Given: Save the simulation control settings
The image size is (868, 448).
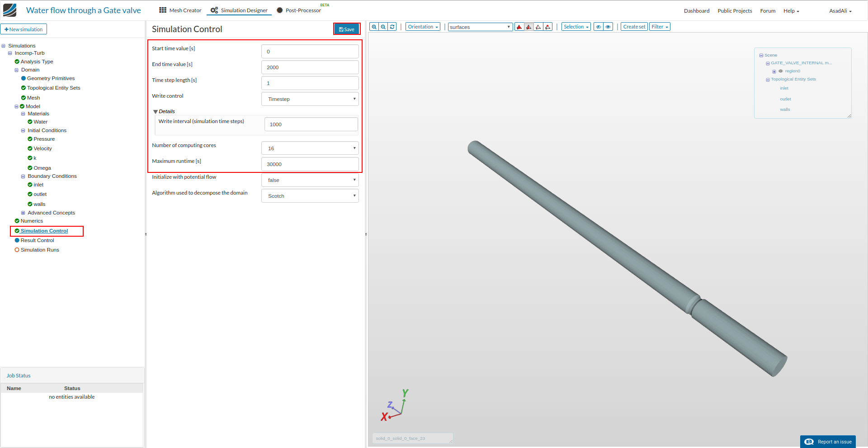Looking at the screenshot, I should (x=347, y=29).
